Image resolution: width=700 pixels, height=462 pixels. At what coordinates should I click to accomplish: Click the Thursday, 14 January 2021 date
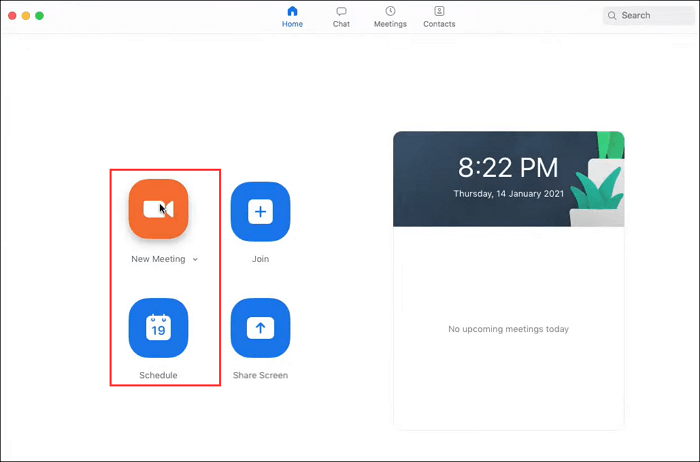pyautogui.click(x=508, y=193)
